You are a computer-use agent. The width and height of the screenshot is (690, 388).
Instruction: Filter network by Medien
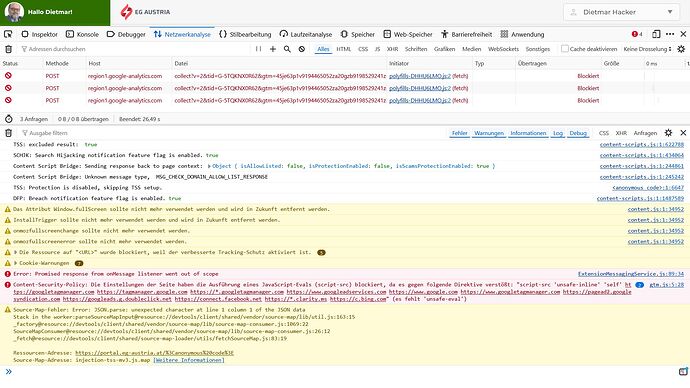[x=472, y=49]
